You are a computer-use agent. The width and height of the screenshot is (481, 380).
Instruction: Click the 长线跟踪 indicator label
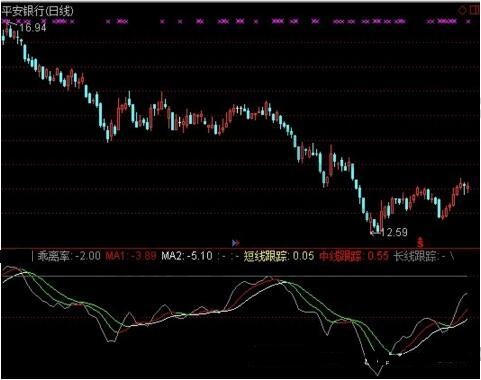coord(415,256)
